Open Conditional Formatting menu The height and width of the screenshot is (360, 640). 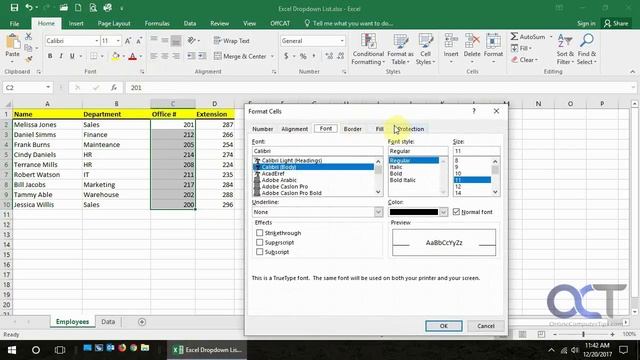(x=368, y=49)
